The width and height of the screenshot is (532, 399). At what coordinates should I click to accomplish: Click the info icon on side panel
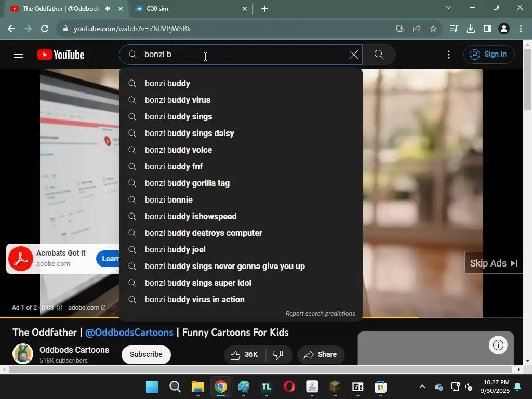point(498,345)
